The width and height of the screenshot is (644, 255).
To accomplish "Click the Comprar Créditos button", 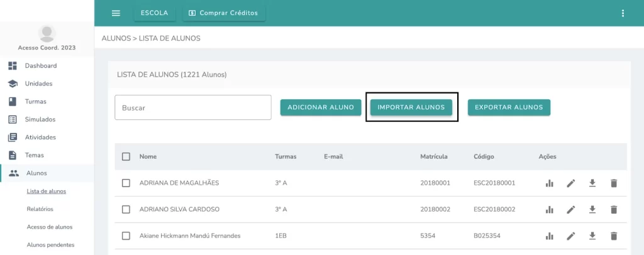I will [x=224, y=13].
